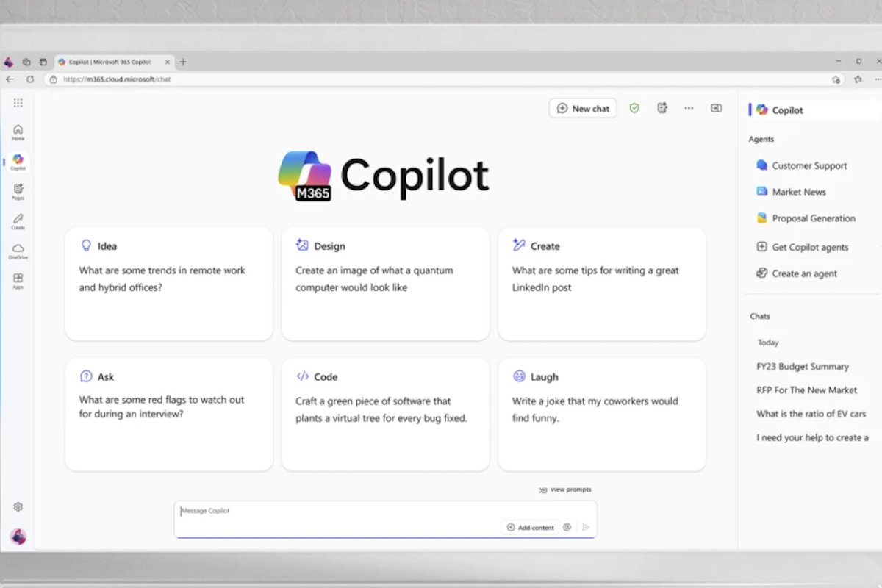This screenshot has height=588, width=882.
Task: Click the @ mention icon
Action: [567, 527]
